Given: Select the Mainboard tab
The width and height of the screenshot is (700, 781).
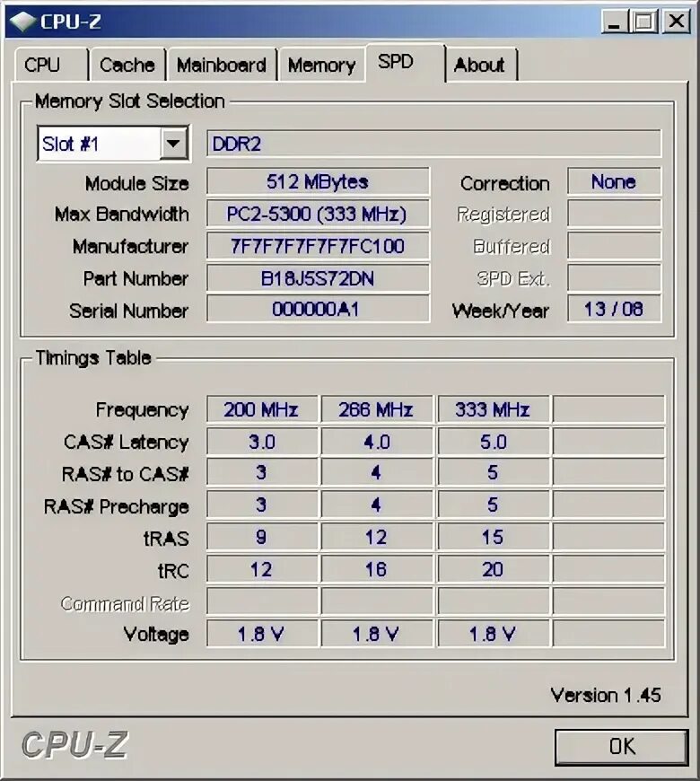Looking at the screenshot, I should tap(222, 65).
